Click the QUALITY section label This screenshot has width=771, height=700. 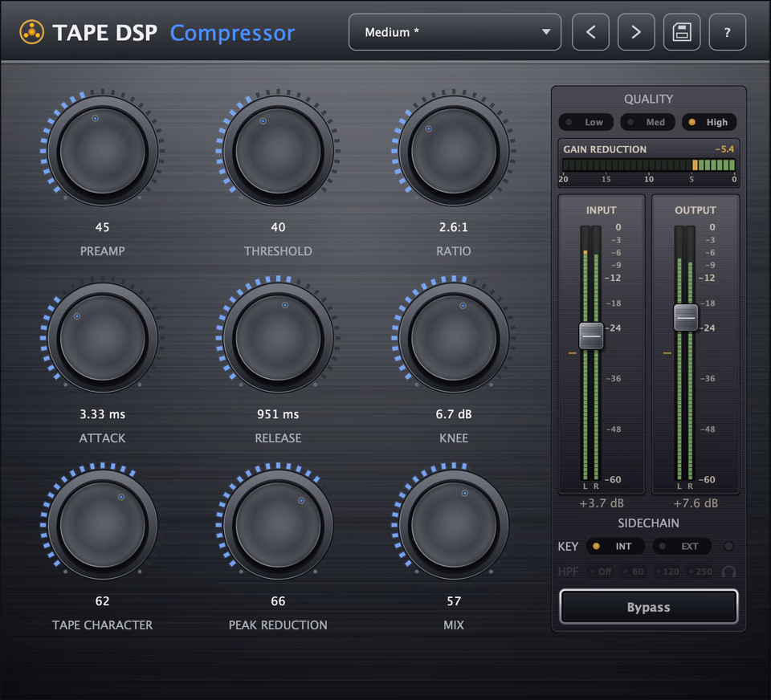coord(649,99)
